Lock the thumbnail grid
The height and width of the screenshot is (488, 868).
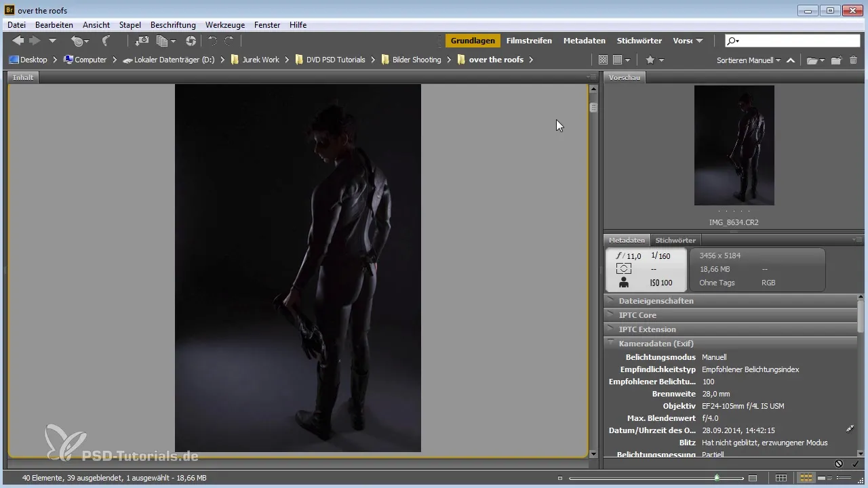click(x=781, y=479)
